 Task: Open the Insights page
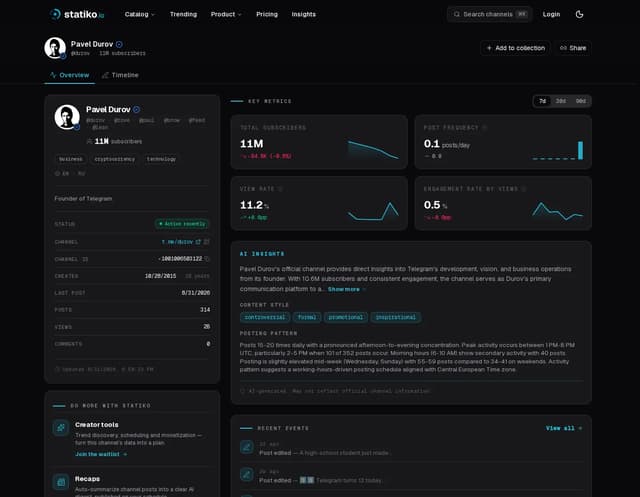[x=304, y=14]
